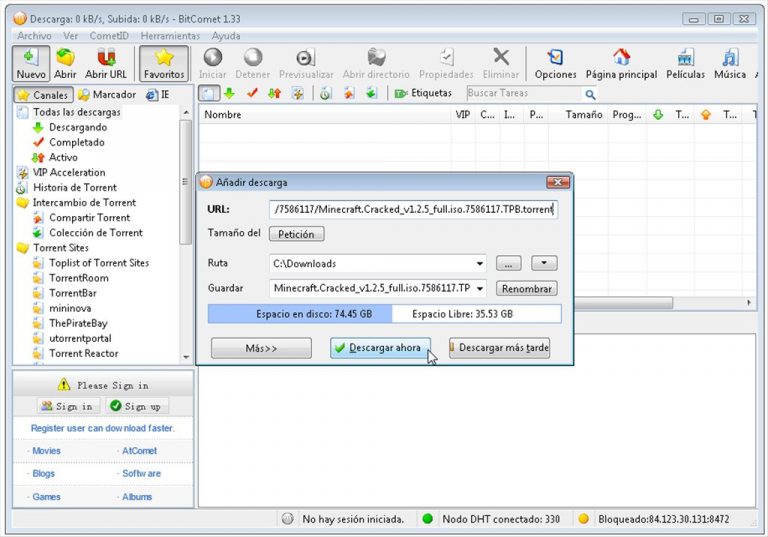This screenshot has width=768, height=537.
Task: Select Historia de Torrent
Action: tap(74, 188)
